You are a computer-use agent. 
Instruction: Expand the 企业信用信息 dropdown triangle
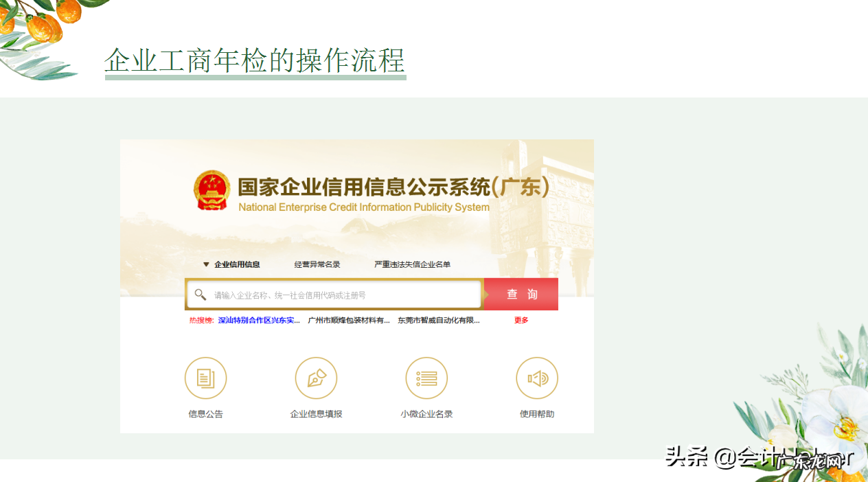pos(207,264)
